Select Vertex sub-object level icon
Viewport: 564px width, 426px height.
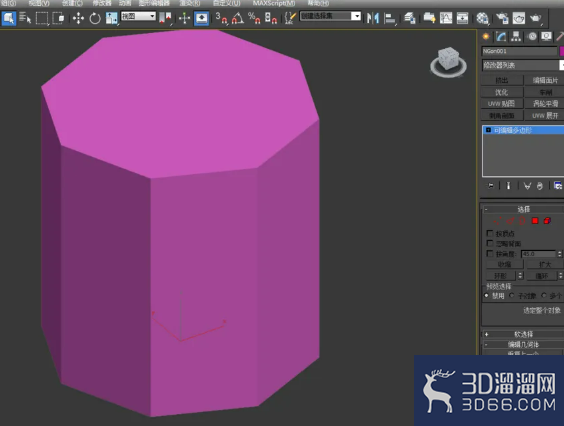(497, 221)
